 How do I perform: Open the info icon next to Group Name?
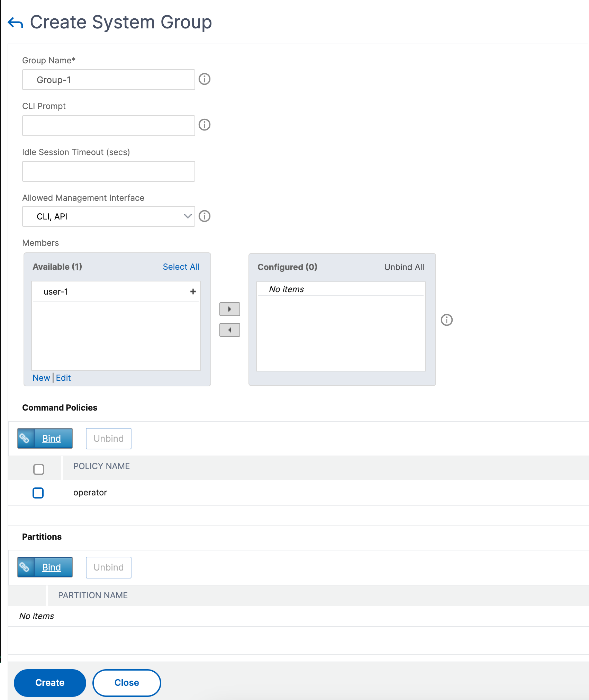coord(205,79)
